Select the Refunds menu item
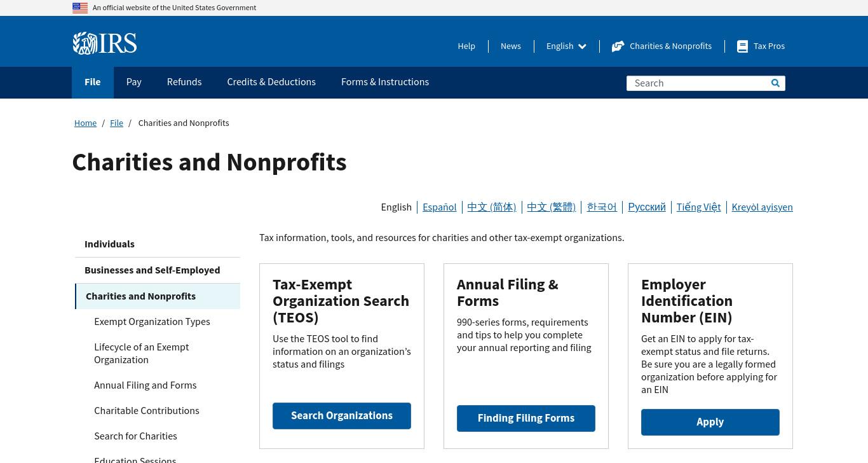 pyautogui.click(x=184, y=82)
